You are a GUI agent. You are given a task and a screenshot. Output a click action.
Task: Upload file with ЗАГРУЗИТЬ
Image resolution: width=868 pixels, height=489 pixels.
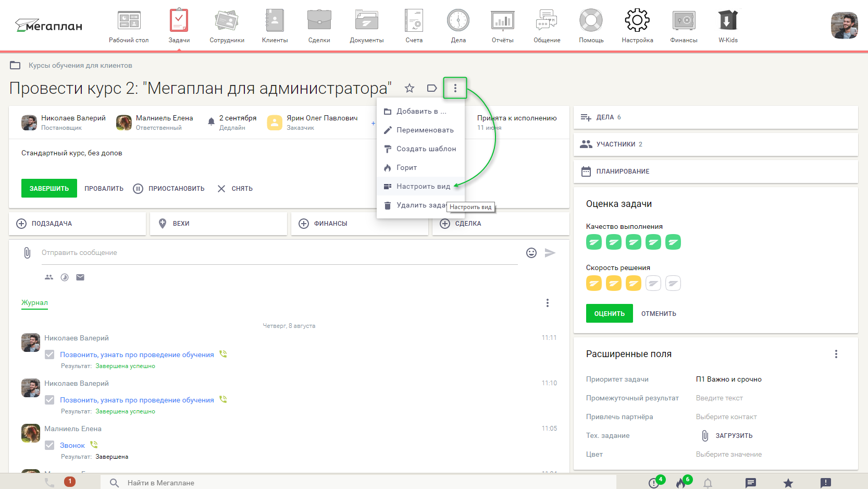click(727, 435)
